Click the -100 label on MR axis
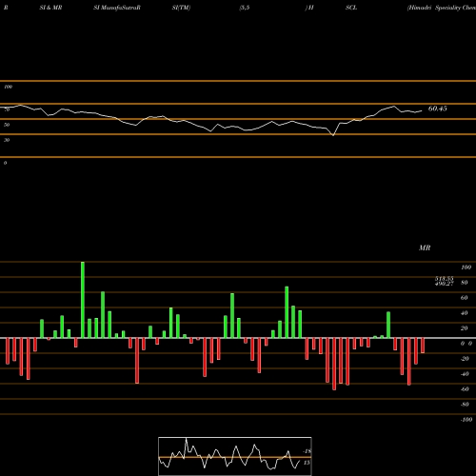This screenshot has height=476, width=476. point(466,420)
